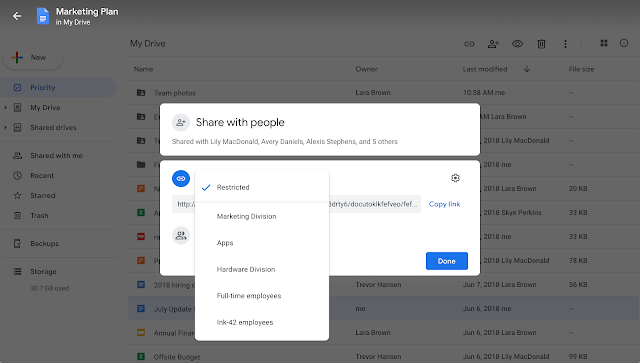Click the New button in sidebar
640x363 pixels.
tap(33, 58)
